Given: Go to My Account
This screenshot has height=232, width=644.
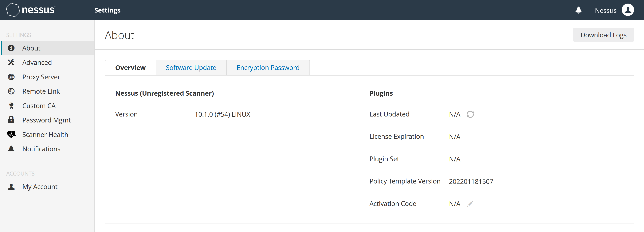Looking at the screenshot, I should click(x=48, y=187).
